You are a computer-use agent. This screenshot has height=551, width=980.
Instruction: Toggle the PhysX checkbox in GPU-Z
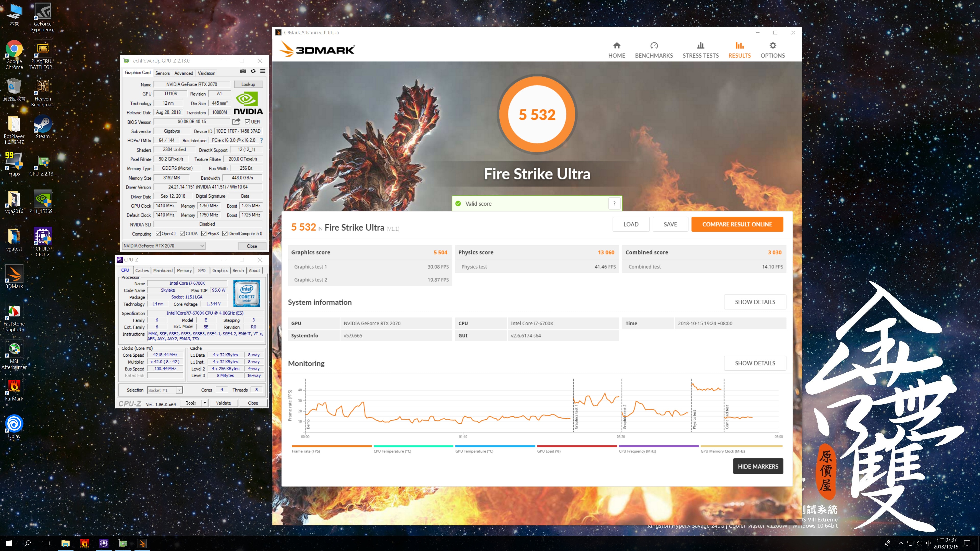pos(204,233)
